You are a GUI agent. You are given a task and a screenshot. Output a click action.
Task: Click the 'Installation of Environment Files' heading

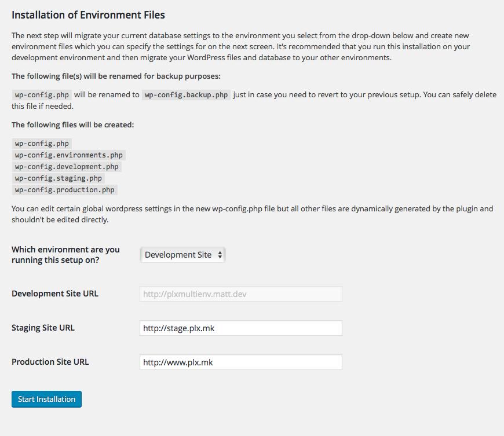[88, 14]
